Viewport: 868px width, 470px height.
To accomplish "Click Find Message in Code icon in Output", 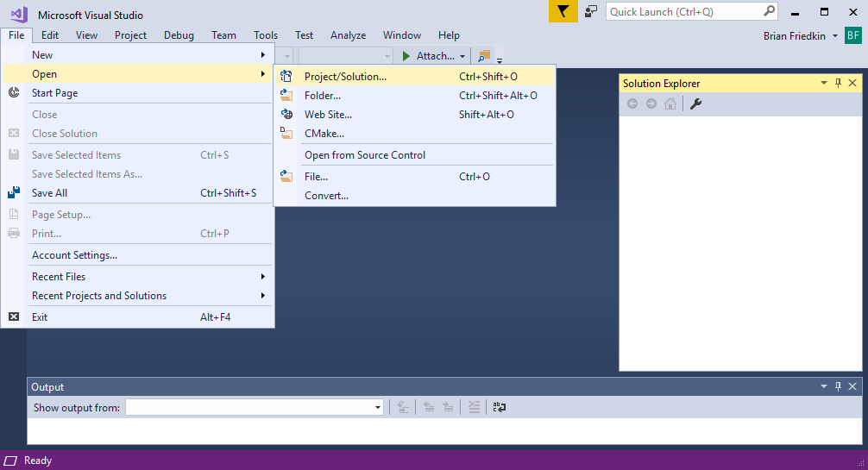I will point(403,407).
